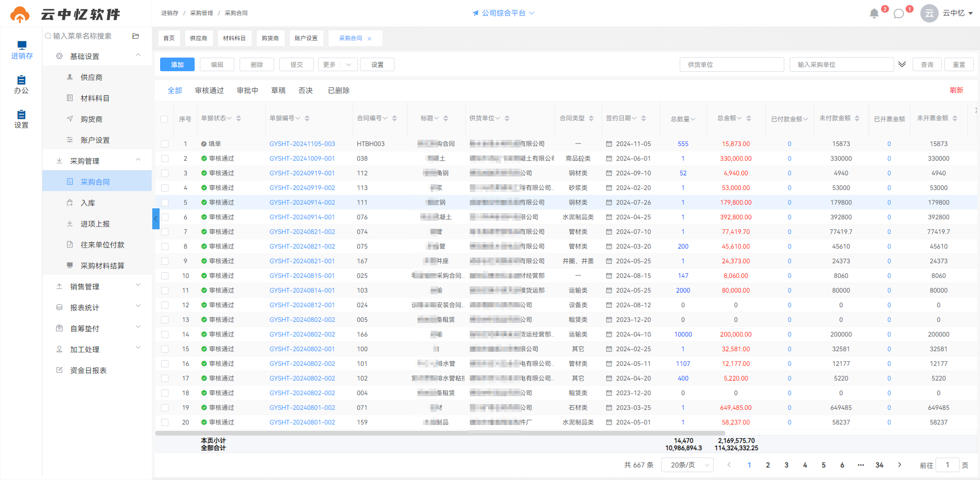Tick the checkbox for row 5
The width and height of the screenshot is (980, 480).
(165, 203)
